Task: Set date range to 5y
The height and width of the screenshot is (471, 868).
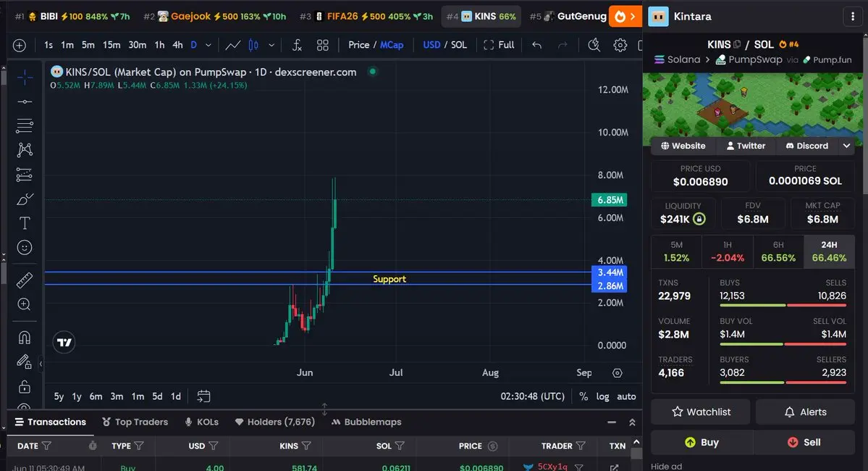Action: [x=59, y=396]
